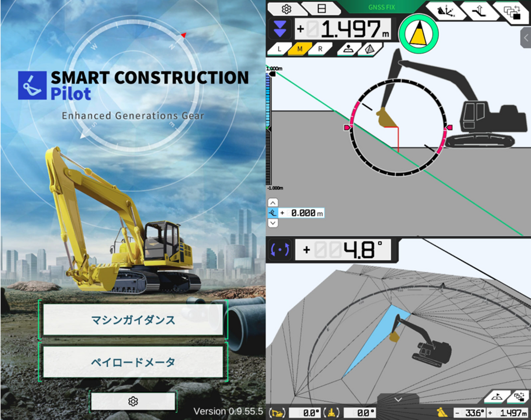531x420 pixels.
Task: Open the ペイロードメータ mode
Action: coord(133,362)
